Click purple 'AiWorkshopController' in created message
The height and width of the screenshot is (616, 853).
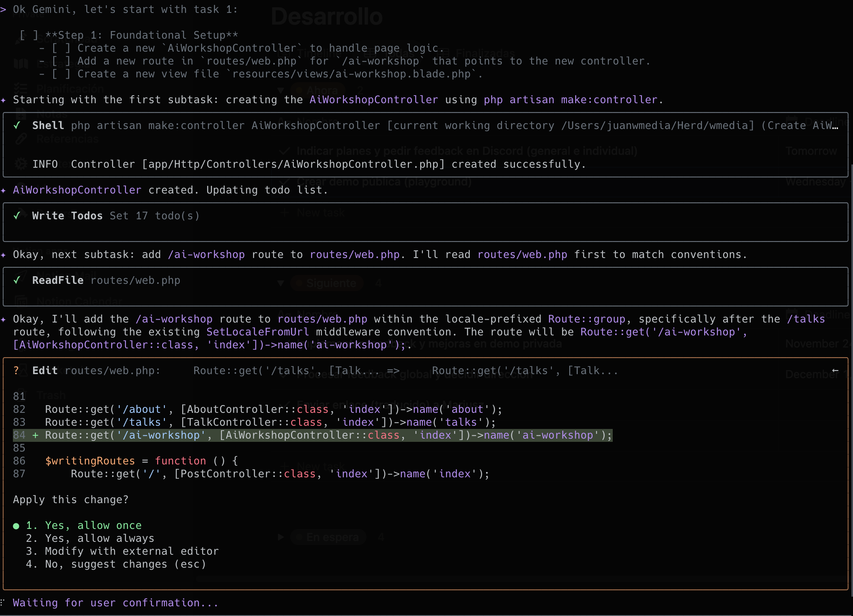(77, 190)
